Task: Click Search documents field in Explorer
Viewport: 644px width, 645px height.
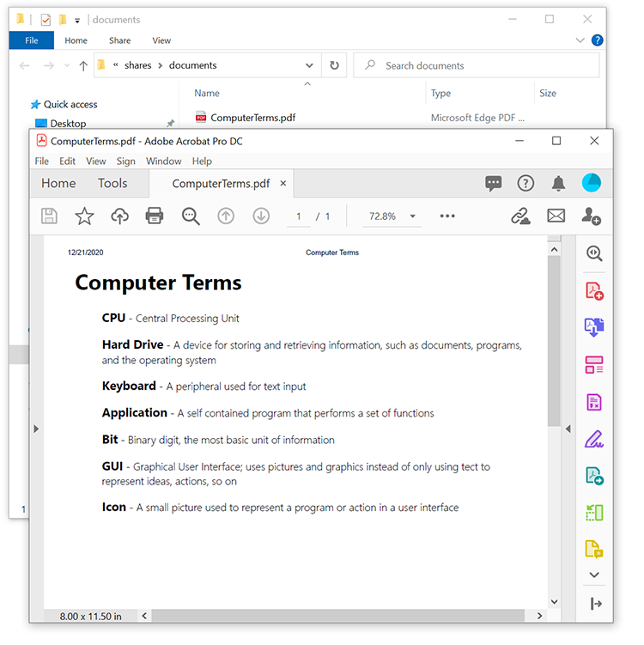Action: point(477,65)
